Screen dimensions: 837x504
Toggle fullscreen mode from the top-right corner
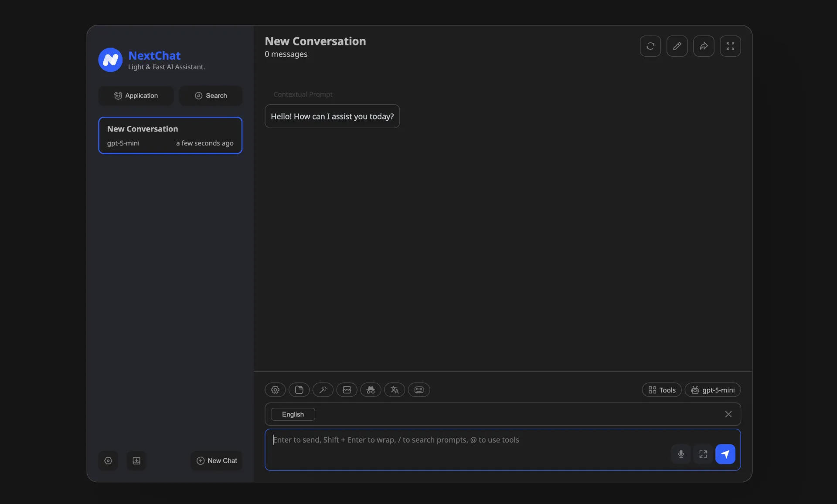[x=730, y=46]
